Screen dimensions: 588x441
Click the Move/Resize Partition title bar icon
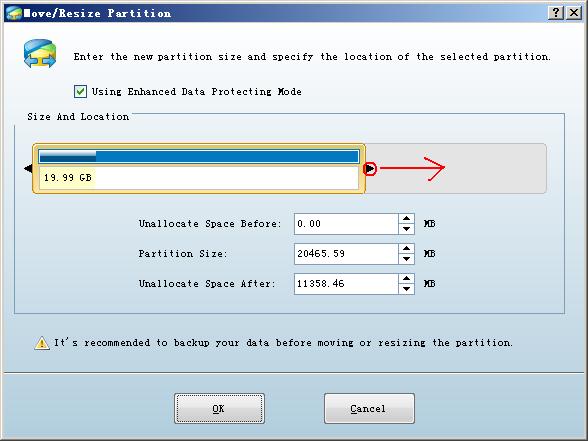14,14
